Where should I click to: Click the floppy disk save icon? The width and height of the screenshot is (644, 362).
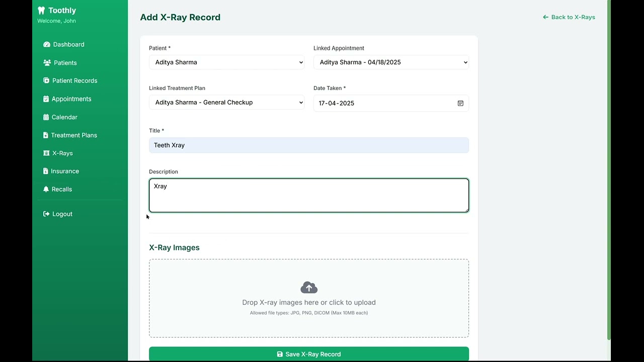pyautogui.click(x=280, y=354)
